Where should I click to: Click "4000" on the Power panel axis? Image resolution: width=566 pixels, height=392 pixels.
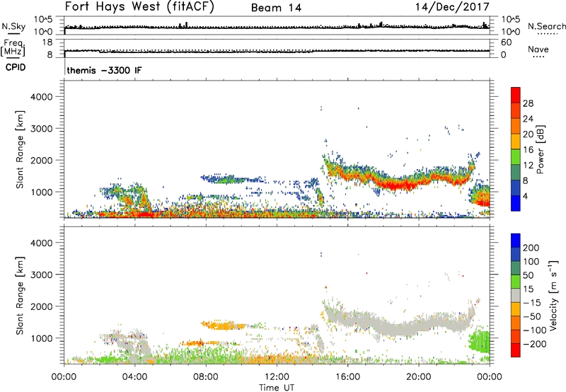[41, 97]
